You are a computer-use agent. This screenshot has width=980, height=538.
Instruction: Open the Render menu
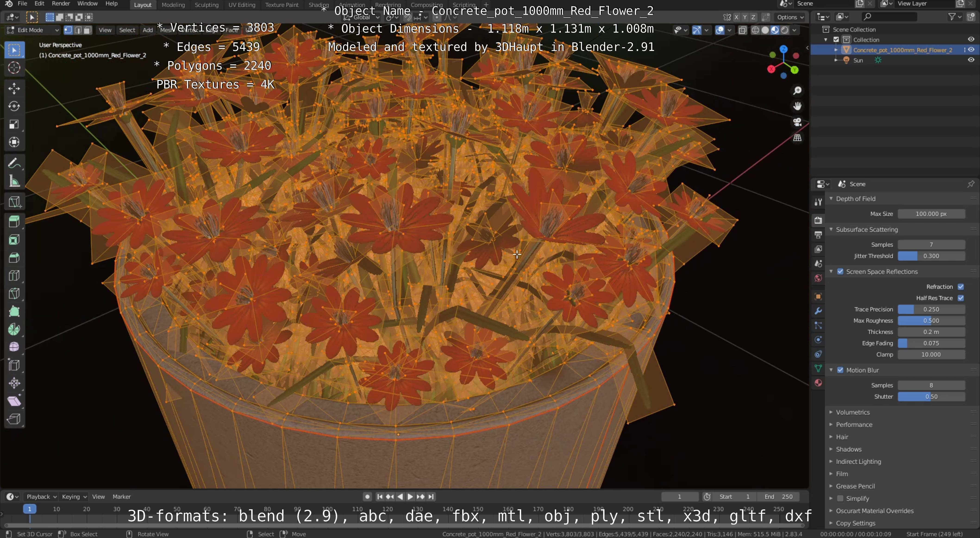[61, 4]
